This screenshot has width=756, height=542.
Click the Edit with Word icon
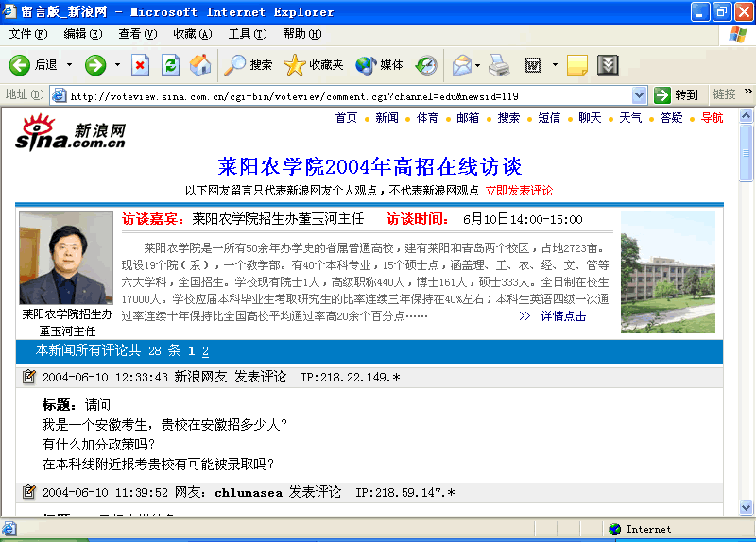(533, 65)
